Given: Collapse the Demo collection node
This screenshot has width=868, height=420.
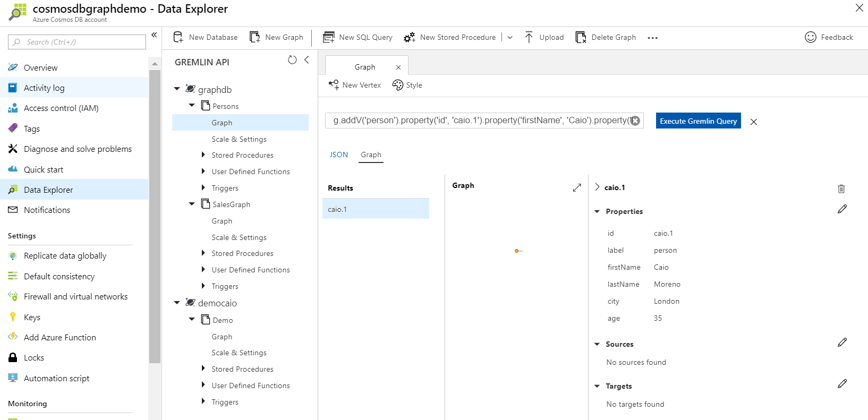Looking at the screenshot, I should (192, 320).
